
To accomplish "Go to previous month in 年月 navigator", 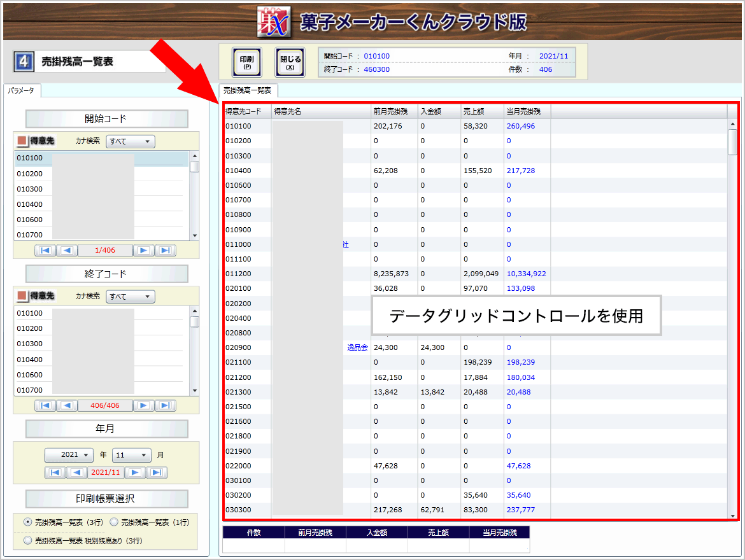I will tap(77, 473).
